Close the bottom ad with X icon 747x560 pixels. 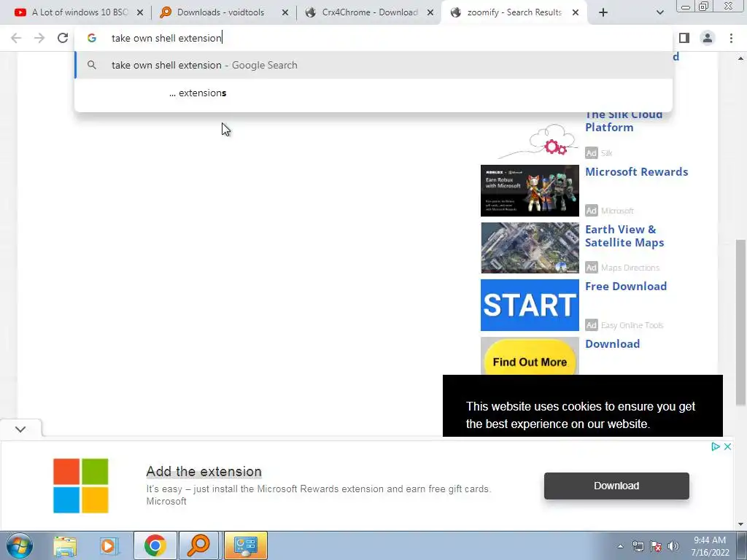pyautogui.click(x=727, y=447)
